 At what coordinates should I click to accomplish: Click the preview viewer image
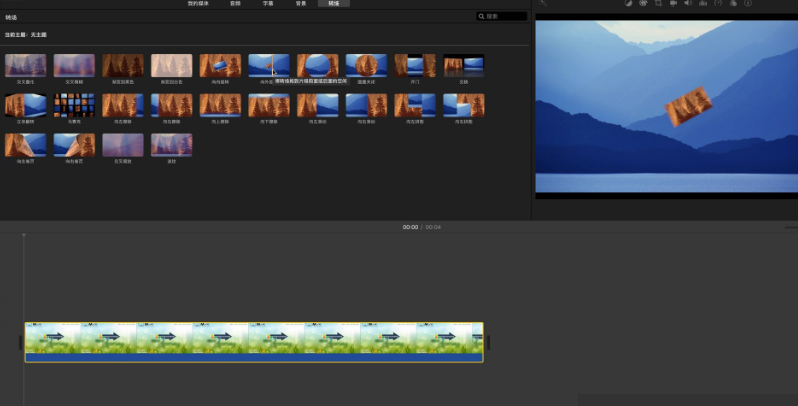[665, 105]
